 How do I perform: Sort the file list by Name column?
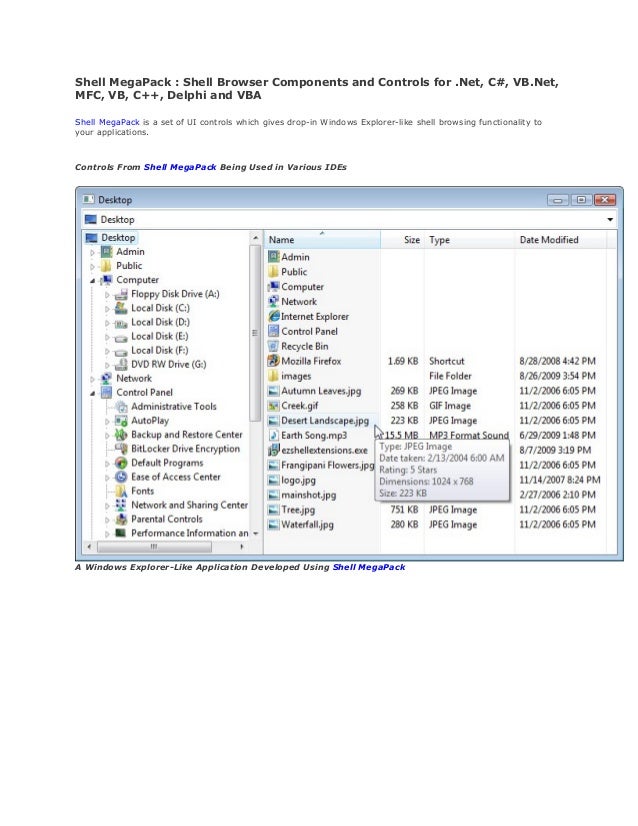pos(322,240)
